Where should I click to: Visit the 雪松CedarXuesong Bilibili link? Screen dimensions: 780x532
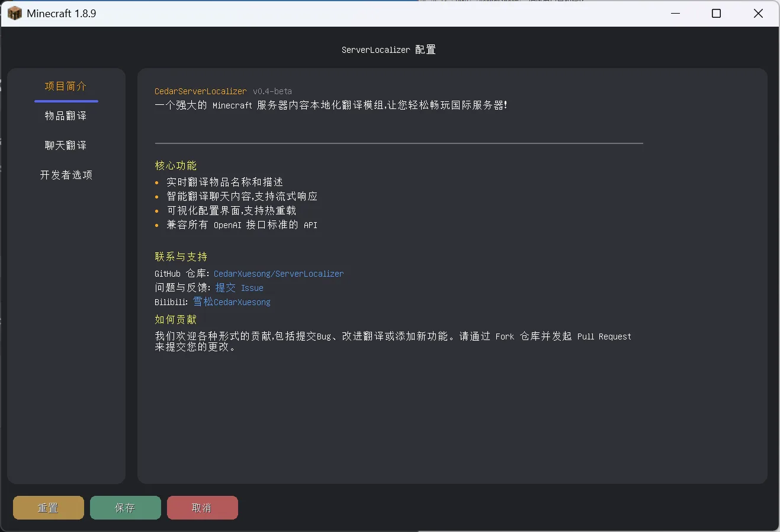coord(232,302)
